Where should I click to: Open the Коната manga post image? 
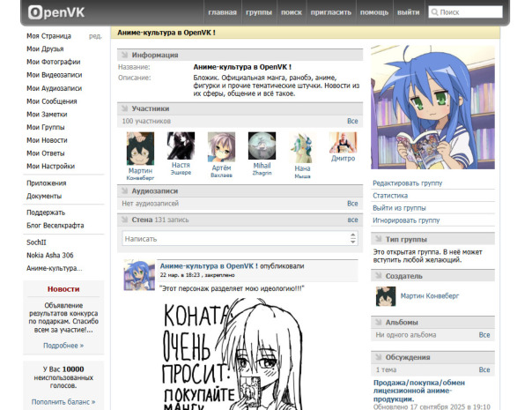232,354
